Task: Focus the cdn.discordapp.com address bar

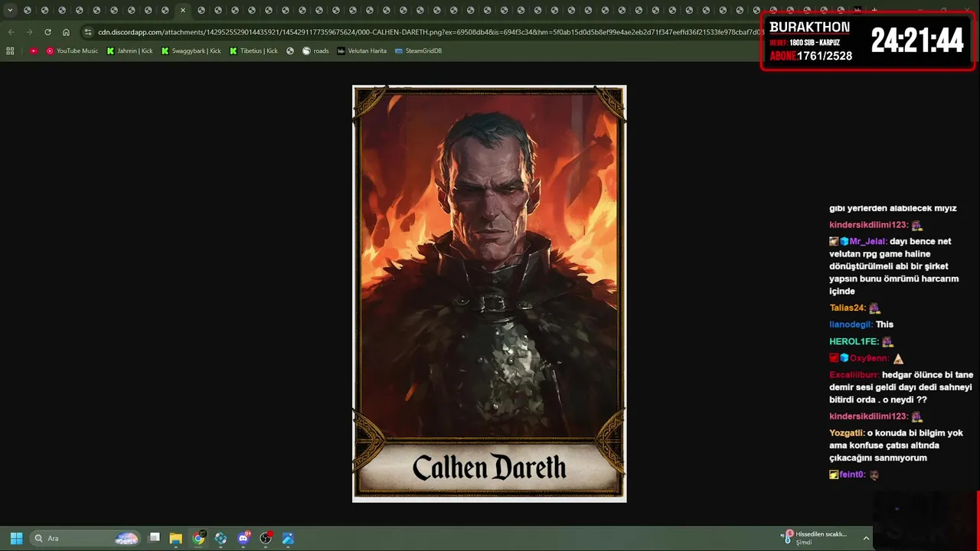Action: (x=429, y=32)
